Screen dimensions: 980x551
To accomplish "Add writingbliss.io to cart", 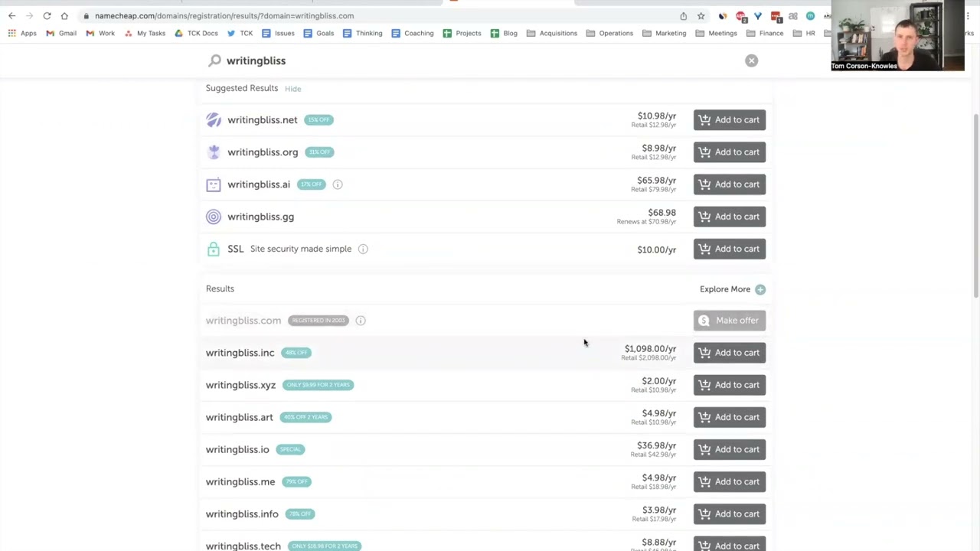I will [729, 449].
